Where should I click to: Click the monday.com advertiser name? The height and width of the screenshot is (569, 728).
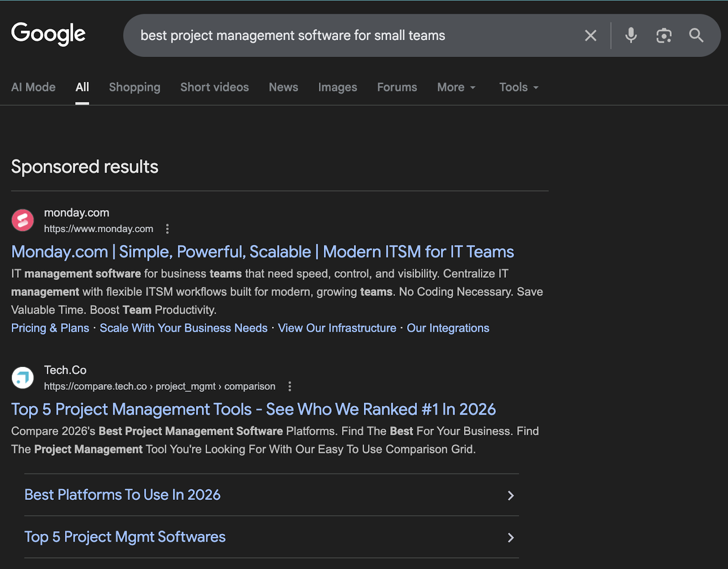coord(76,213)
